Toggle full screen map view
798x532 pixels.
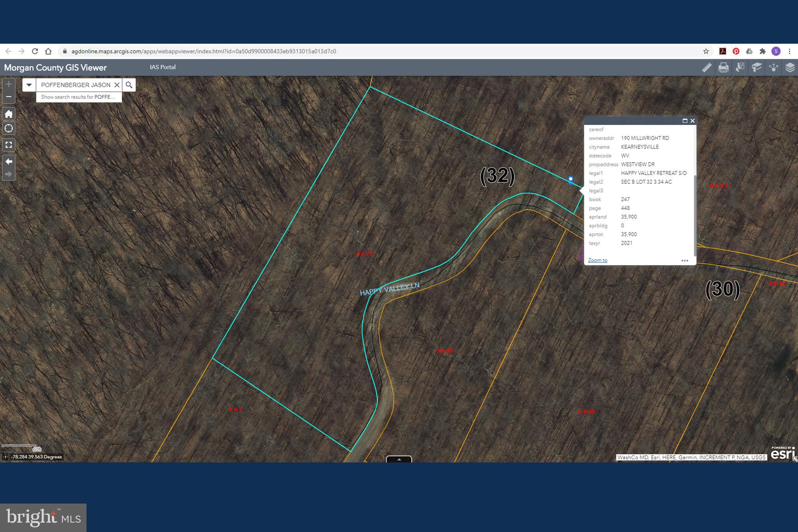[x=9, y=145]
